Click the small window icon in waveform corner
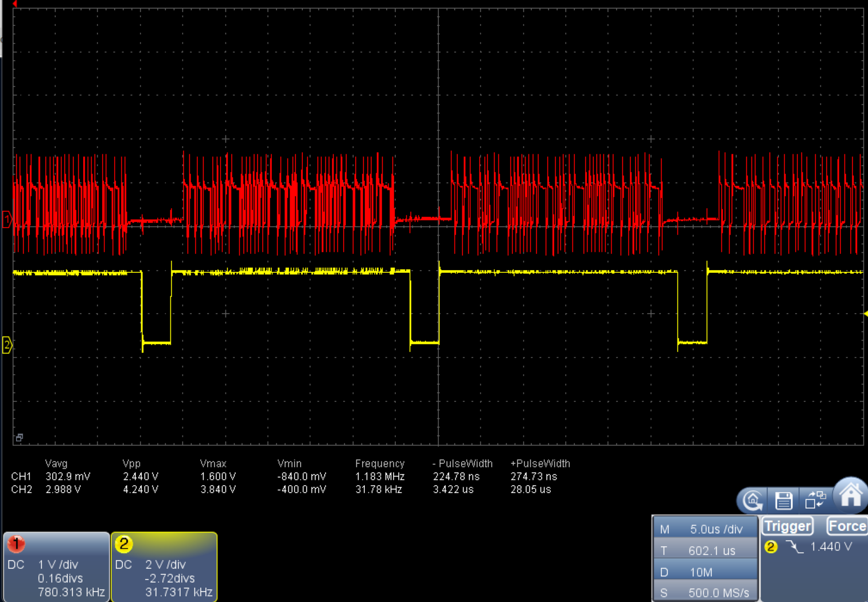This screenshot has width=868, height=602. coord(19,437)
